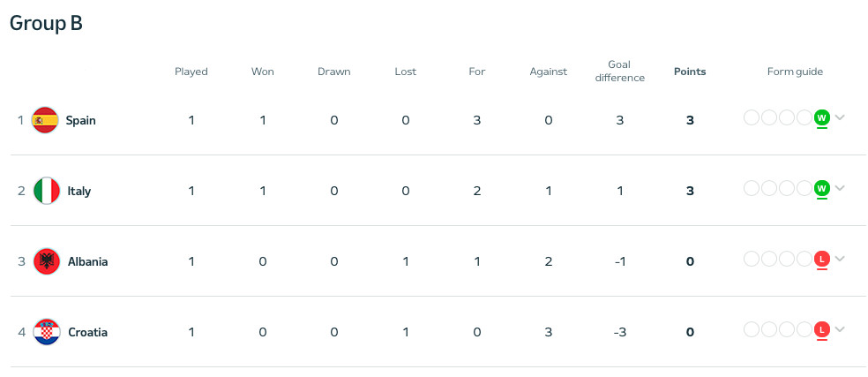Click Albania's red L form badge
This screenshot has height=377, width=868.
821,259
